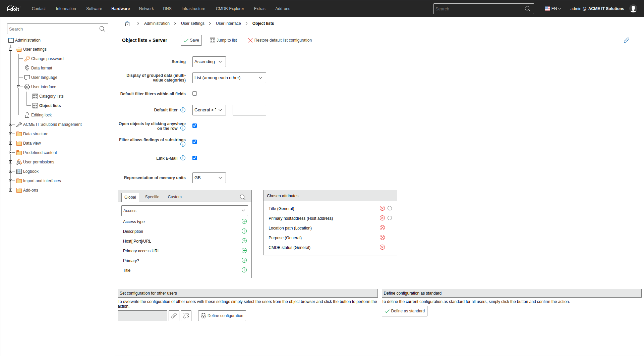Remove Location path from chosen attributes
Viewport: 644px width, 356px height.
click(x=382, y=228)
